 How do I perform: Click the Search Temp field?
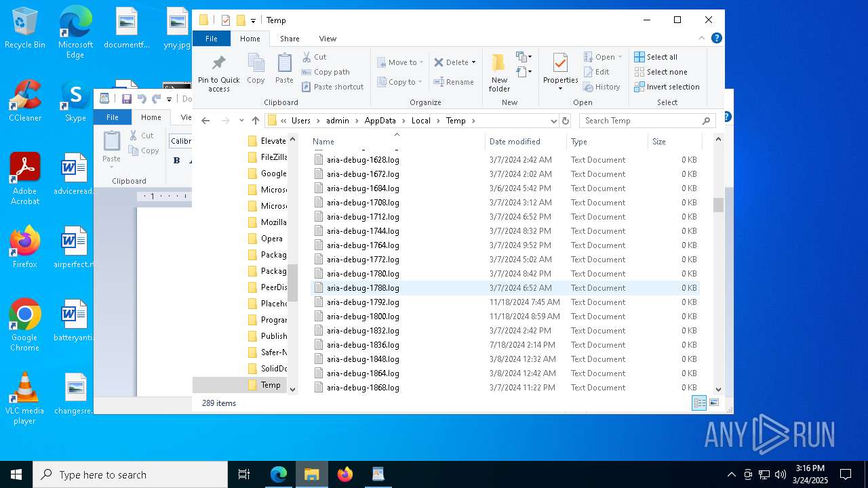click(648, 121)
